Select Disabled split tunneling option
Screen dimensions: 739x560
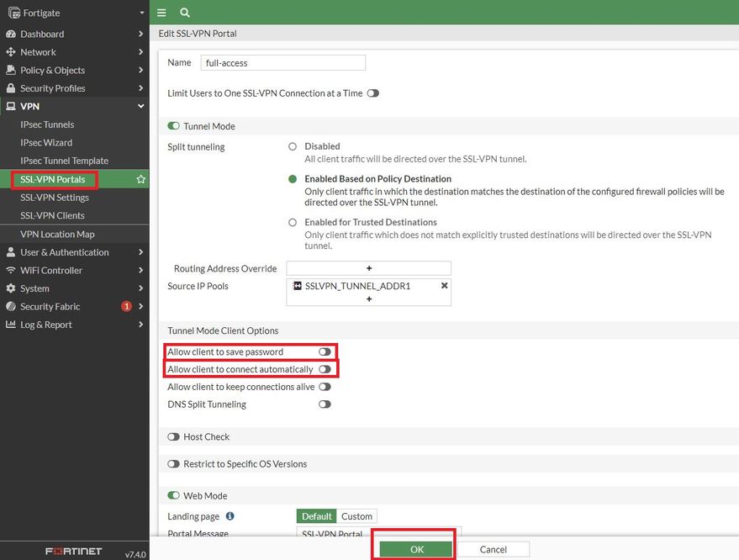click(293, 146)
